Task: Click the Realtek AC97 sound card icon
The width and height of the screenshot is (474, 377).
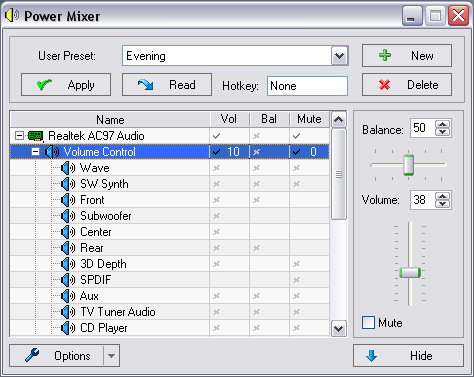Action: click(36, 136)
